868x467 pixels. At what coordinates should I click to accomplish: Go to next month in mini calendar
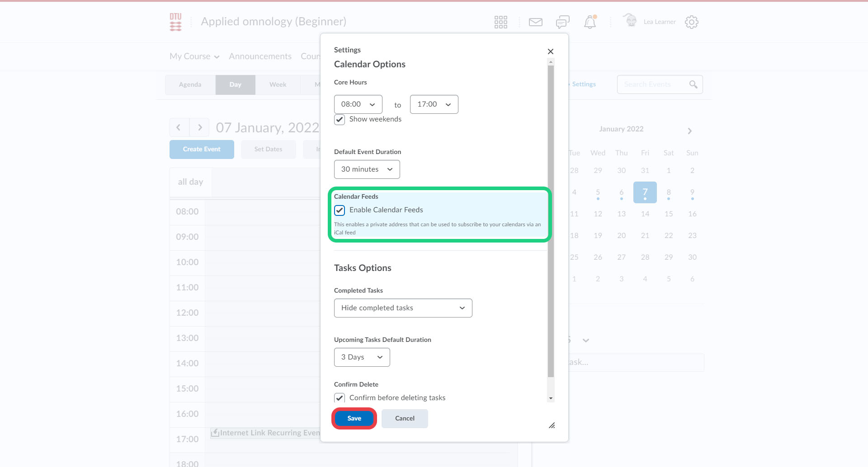click(689, 131)
